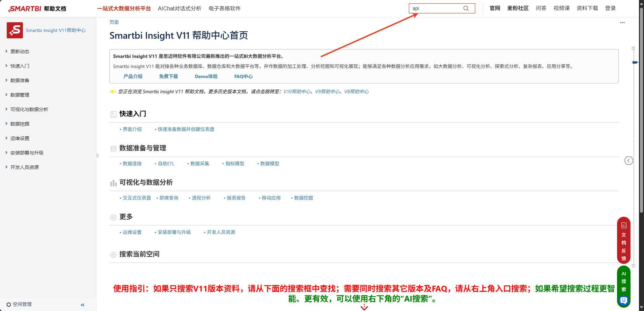Click the 快速入门 section icon
Viewport: 644px width, 311px height.
click(114, 114)
